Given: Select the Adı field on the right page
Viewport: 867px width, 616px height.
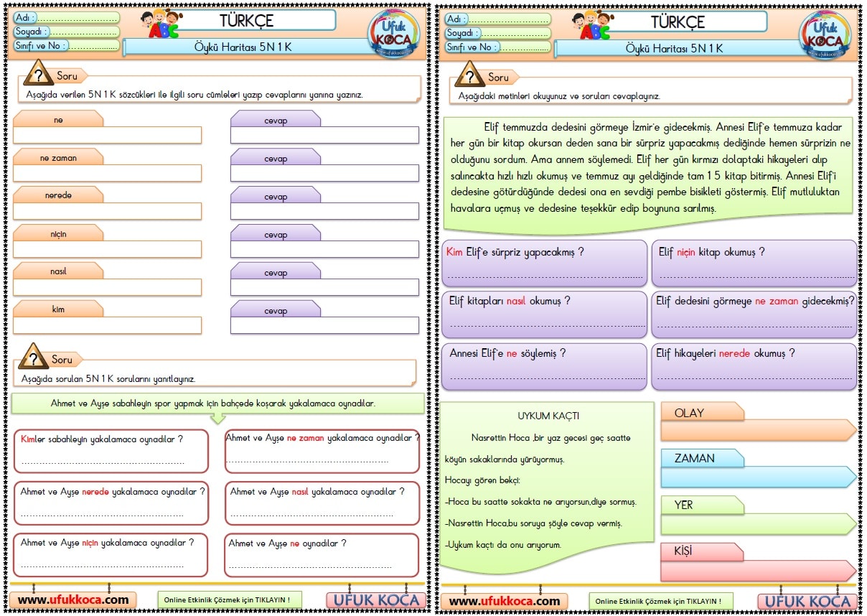Looking at the screenshot, I should click(x=497, y=19).
